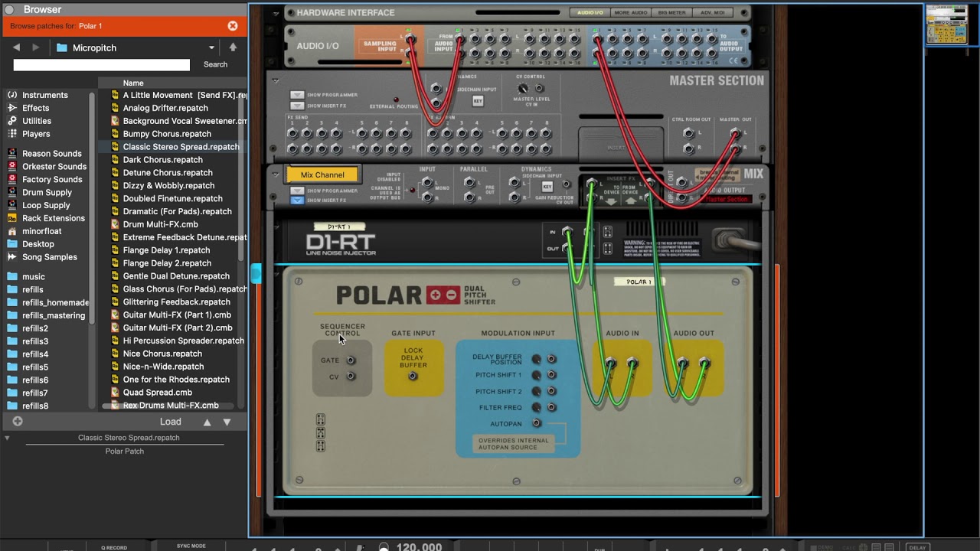The height and width of the screenshot is (551, 980).
Task: Switch to Audio I/O hardware tab
Action: (590, 12)
